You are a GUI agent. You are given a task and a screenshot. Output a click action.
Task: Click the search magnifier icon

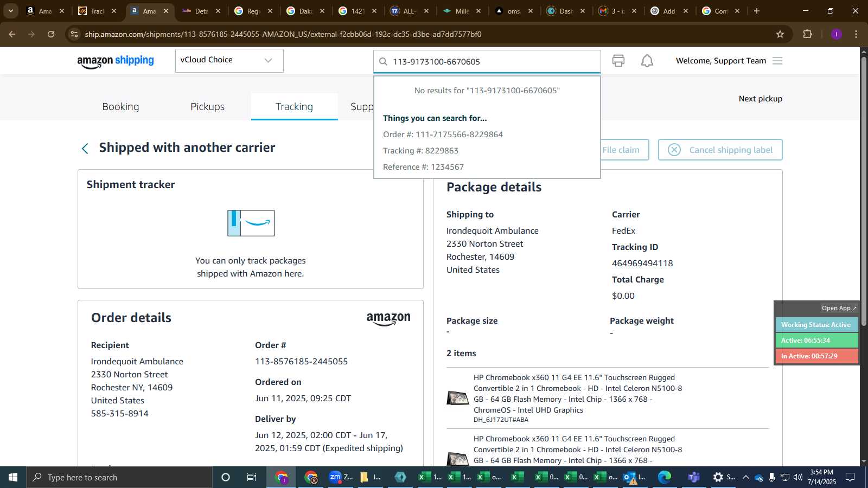click(383, 62)
